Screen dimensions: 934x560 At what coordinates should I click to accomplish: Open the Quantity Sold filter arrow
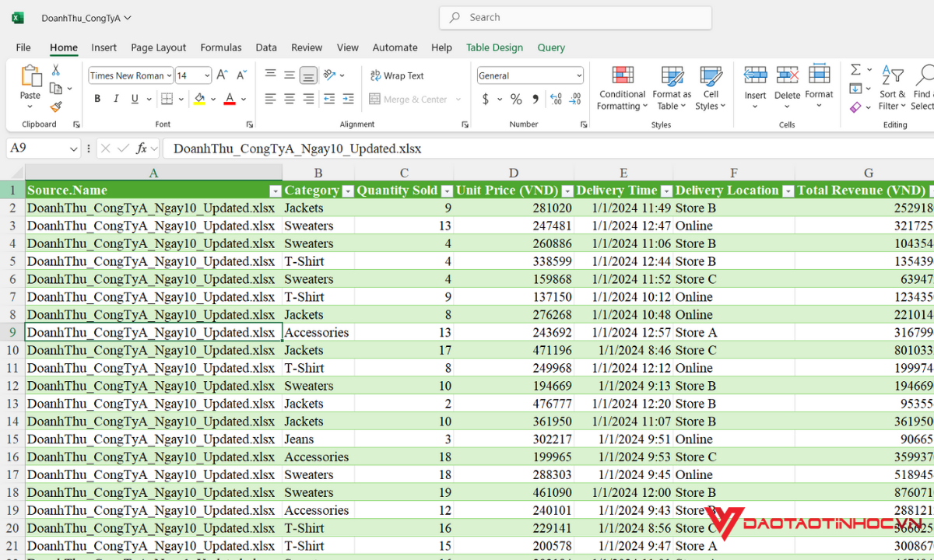coord(447,191)
